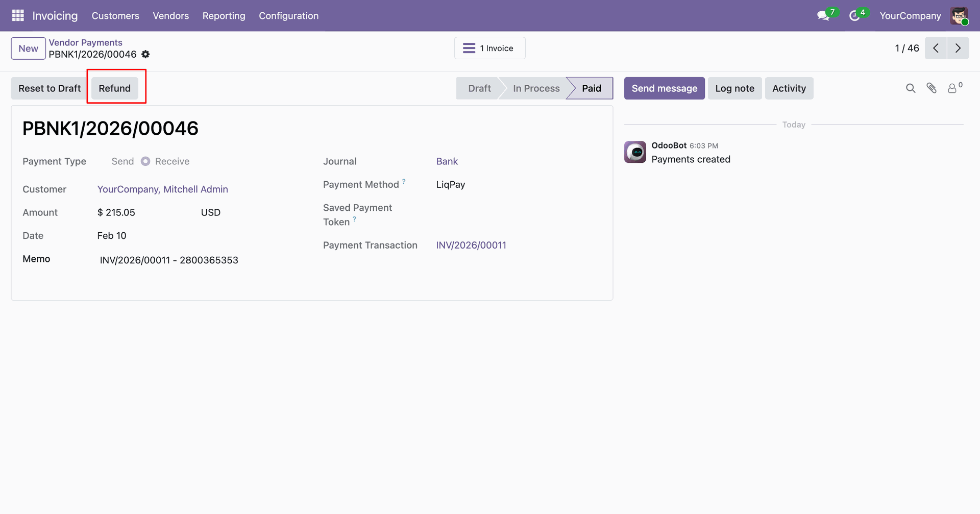
Task: Open the 1 Invoice smart button
Action: [490, 48]
